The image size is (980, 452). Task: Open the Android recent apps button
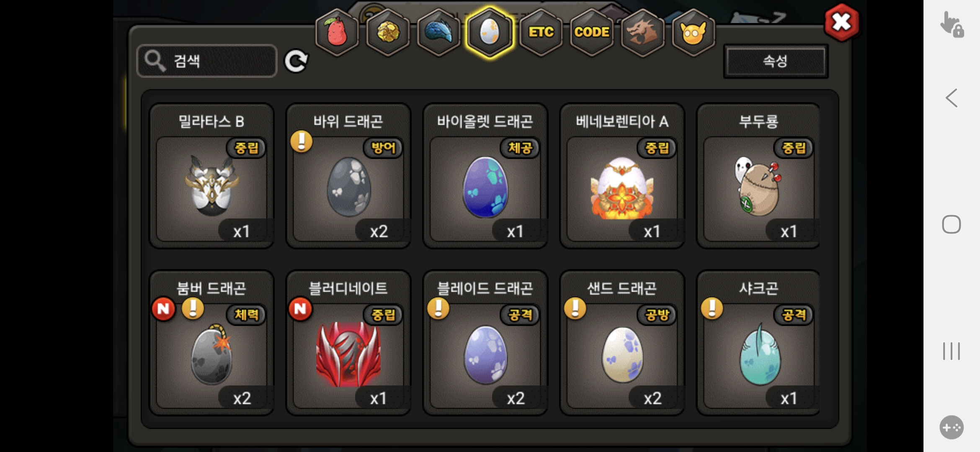[x=952, y=351]
